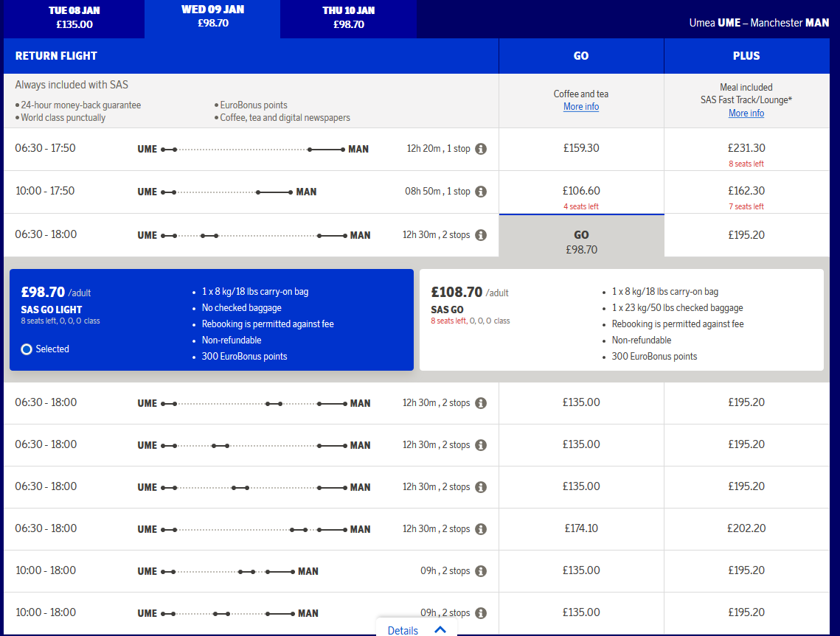Choose the £231.30 PLUS fare
Image resolution: width=840 pixels, height=636 pixels.
(x=746, y=149)
